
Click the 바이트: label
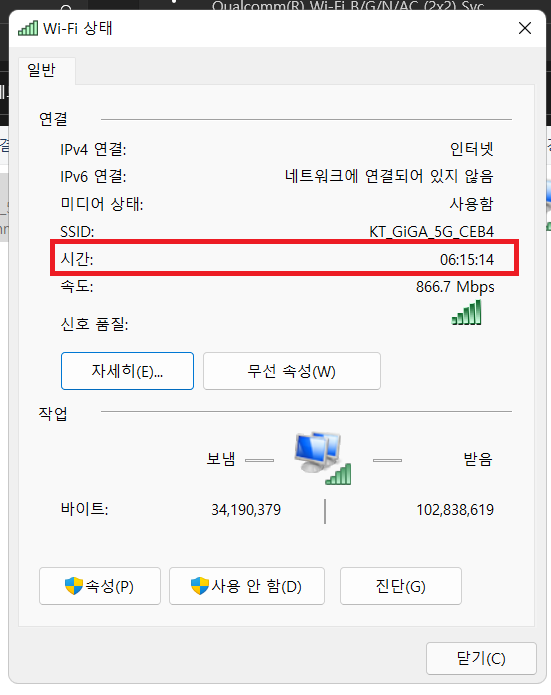click(84, 509)
